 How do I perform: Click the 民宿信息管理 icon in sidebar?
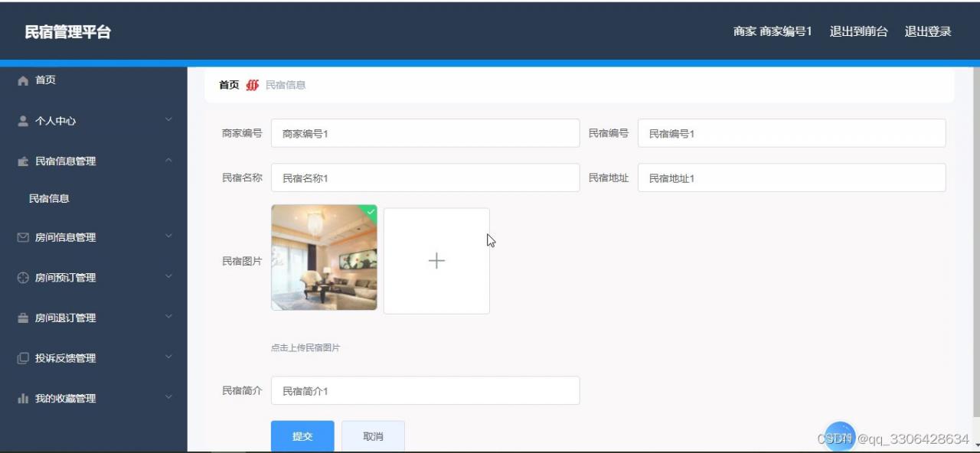pos(23,161)
